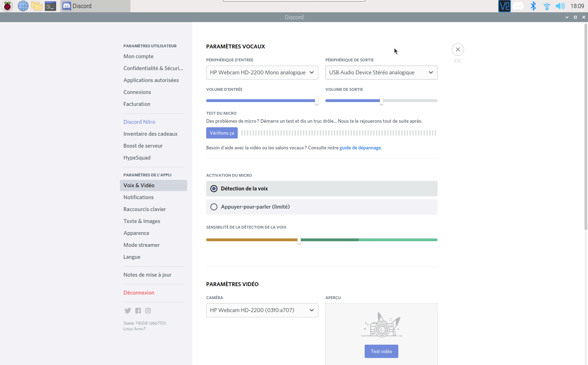
Task: Open the file manager from the taskbar
Action: [x=37, y=6]
